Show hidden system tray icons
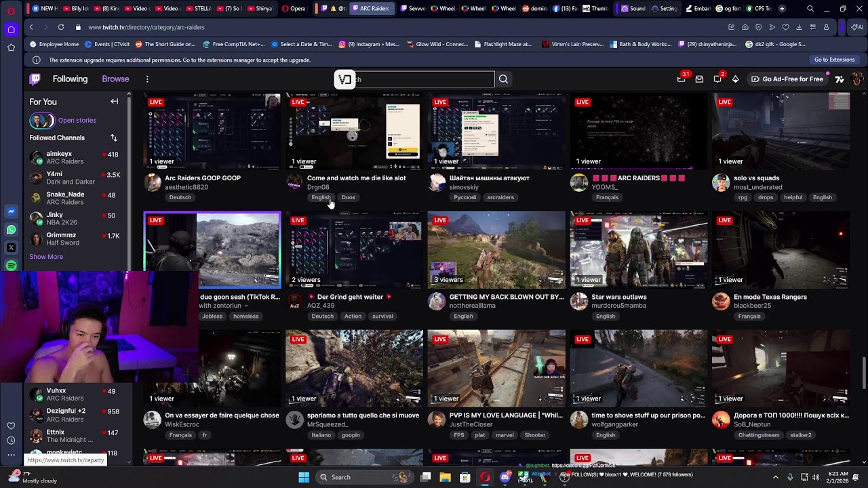868x488 pixels. (x=776, y=477)
